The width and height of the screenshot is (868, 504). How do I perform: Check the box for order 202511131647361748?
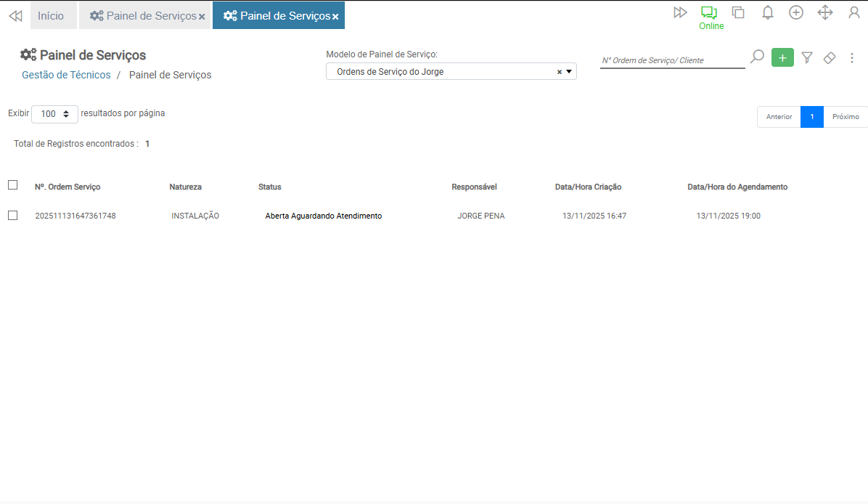[12, 215]
